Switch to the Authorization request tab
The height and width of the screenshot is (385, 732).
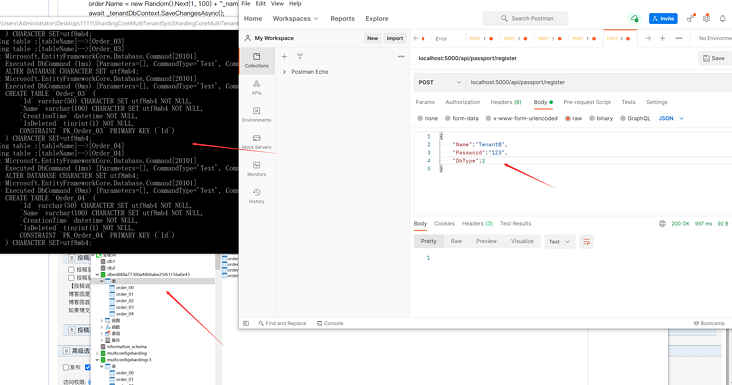click(x=463, y=102)
